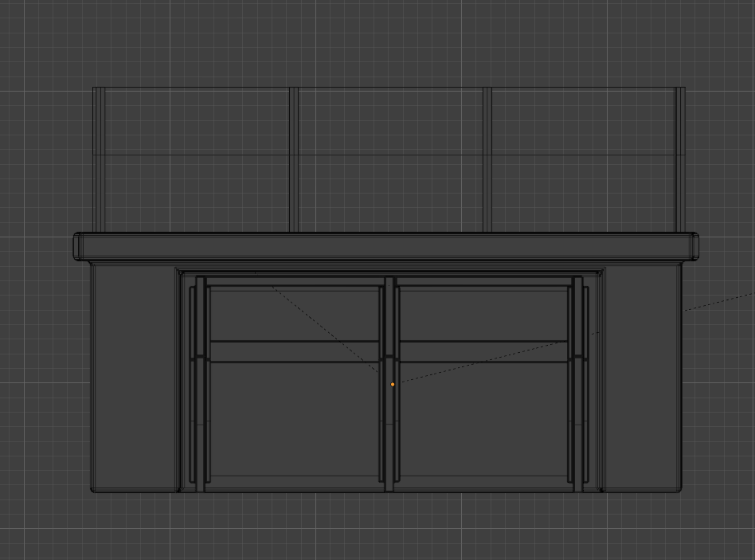The width and height of the screenshot is (755, 560).
Task: Select the second rooftop railing post from left
Action: (294, 160)
